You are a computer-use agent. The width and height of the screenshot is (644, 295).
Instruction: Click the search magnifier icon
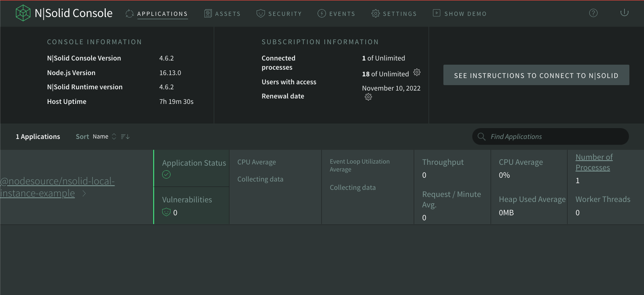[x=481, y=136]
